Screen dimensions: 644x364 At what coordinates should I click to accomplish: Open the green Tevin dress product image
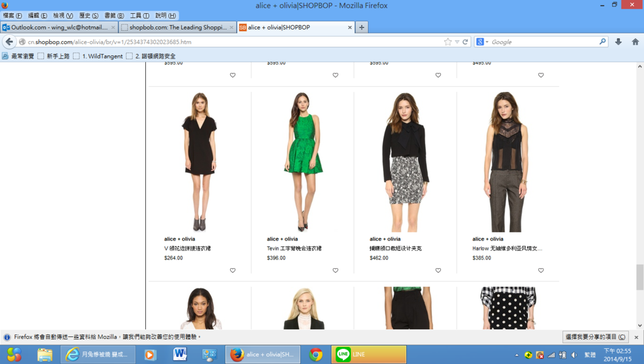[x=303, y=162]
